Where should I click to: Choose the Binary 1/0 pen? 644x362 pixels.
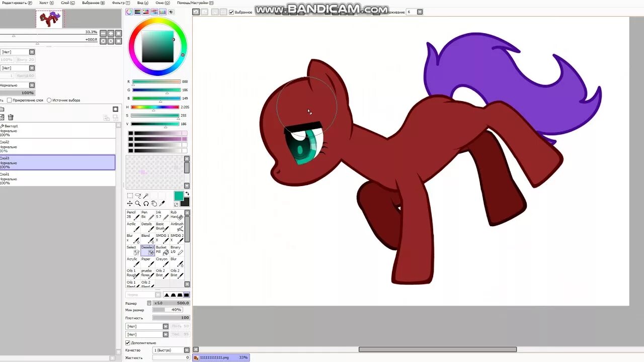pos(177,250)
